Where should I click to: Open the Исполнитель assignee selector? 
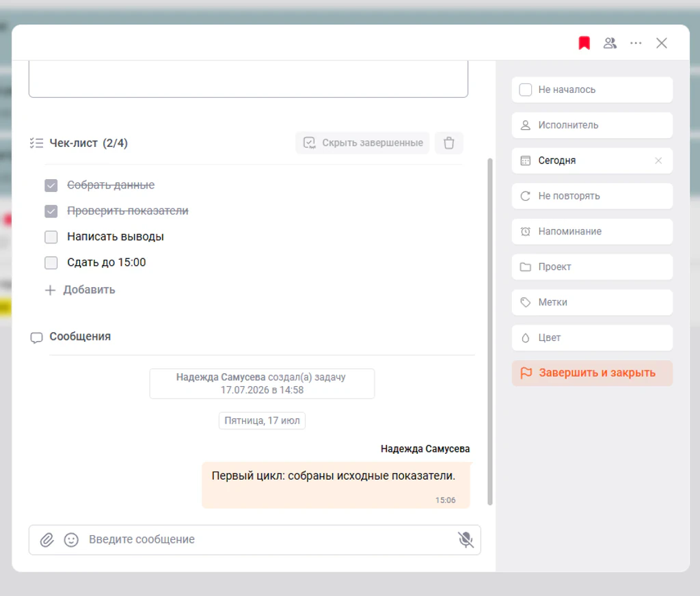[x=592, y=125]
